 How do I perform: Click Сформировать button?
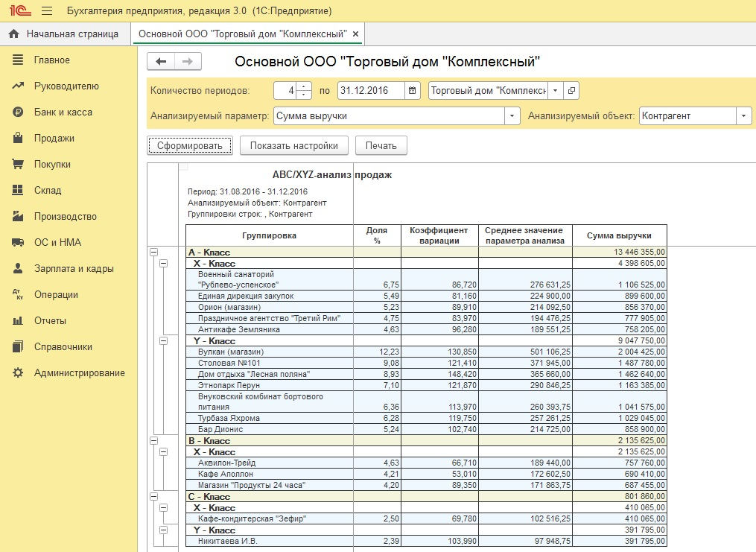(189, 145)
